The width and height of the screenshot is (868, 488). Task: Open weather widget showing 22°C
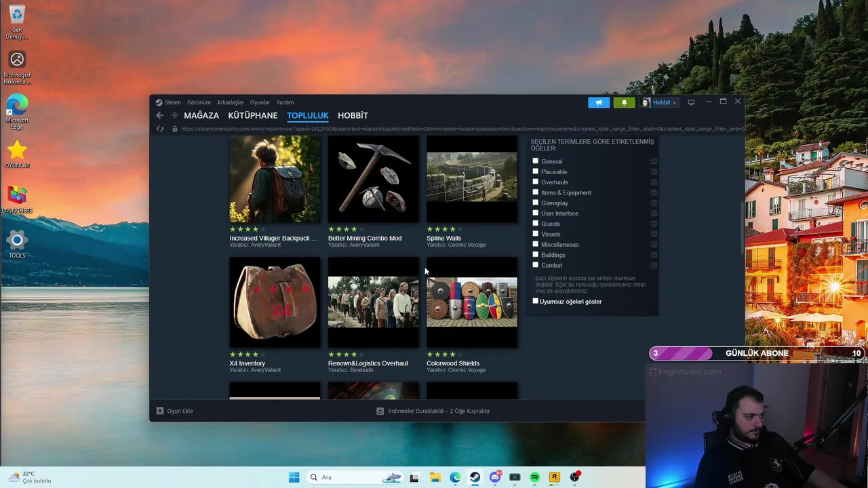click(28, 477)
